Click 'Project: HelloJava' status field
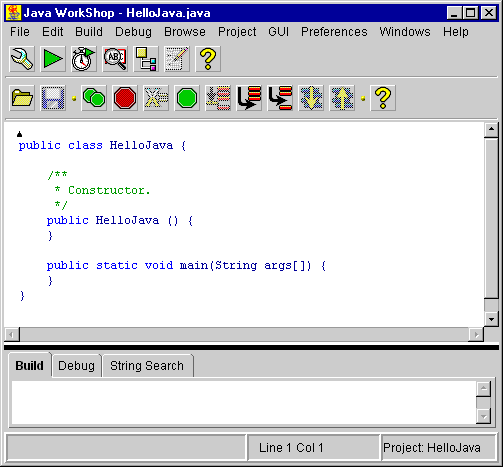The image size is (503, 467). [x=439, y=448]
